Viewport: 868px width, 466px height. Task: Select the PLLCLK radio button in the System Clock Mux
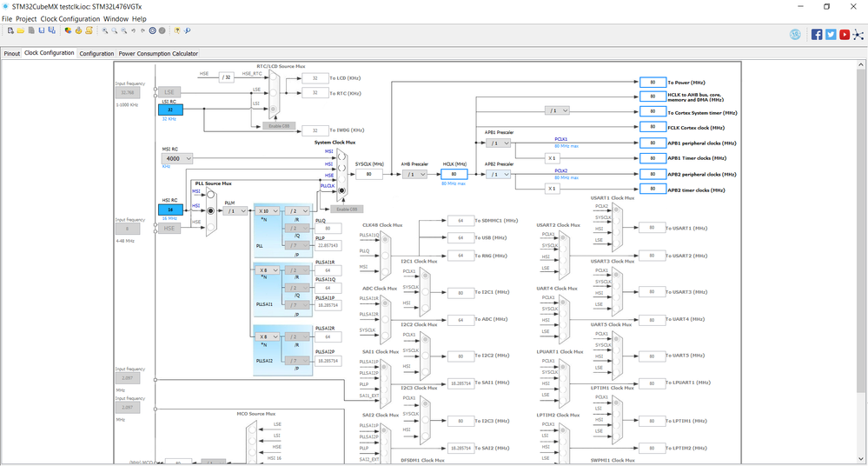click(341, 190)
